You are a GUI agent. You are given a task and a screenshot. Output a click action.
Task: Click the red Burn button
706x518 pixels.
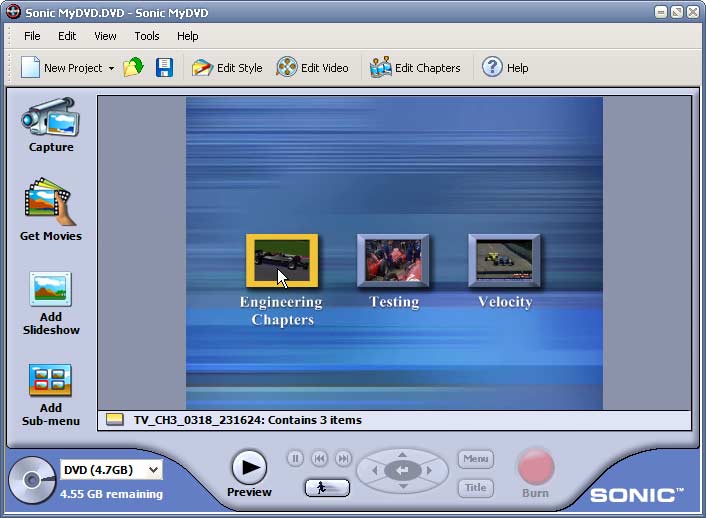(535, 467)
